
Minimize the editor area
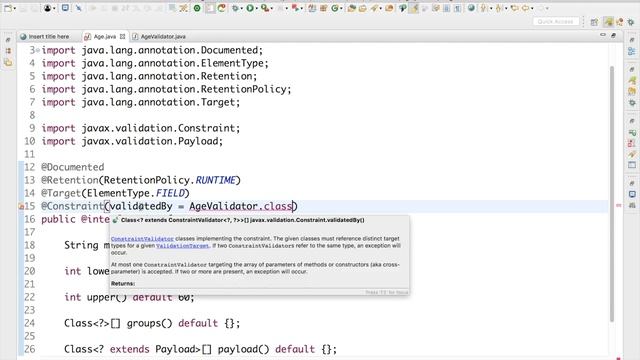click(602, 36)
